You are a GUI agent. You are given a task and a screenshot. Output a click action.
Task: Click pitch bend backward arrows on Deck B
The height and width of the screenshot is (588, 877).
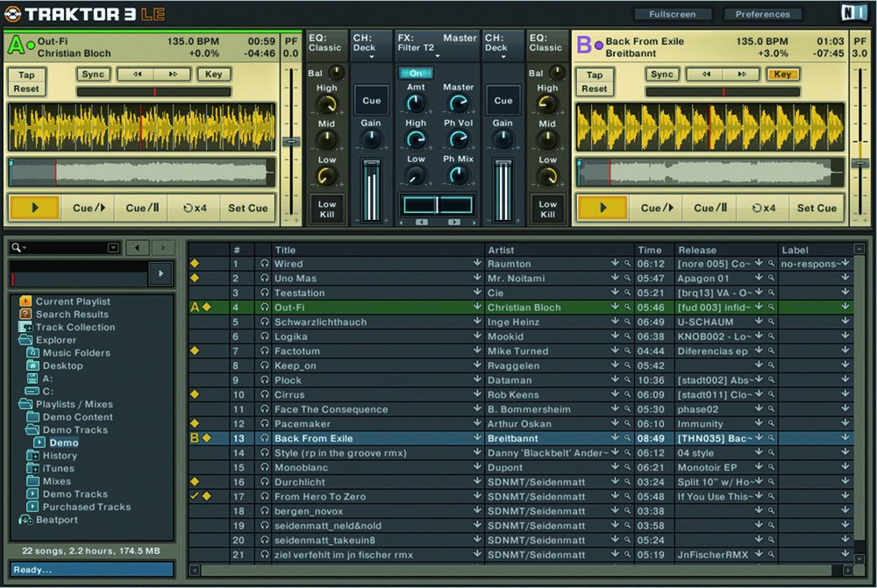[706, 74]
